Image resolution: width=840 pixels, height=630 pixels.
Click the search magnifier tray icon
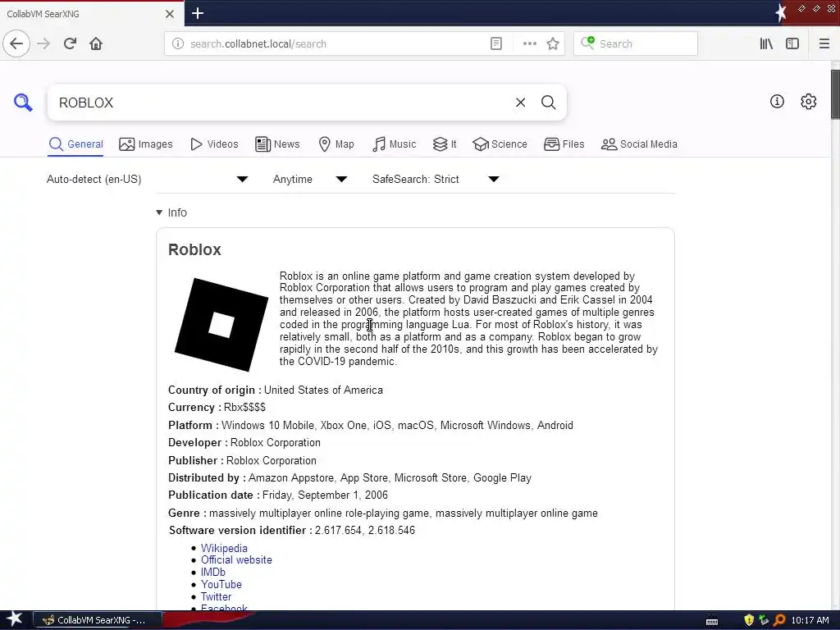tap(779, 620)
